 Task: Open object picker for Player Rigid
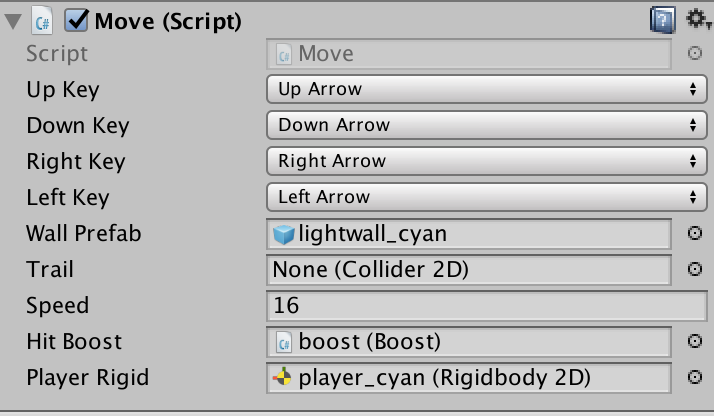(x=694, y=378)
